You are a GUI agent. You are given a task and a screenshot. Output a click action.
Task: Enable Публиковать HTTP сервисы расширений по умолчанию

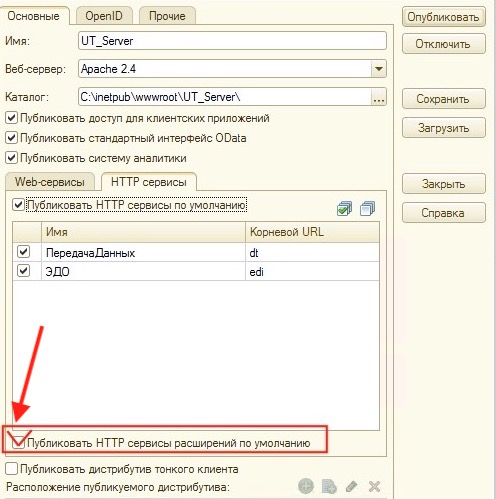18,443
